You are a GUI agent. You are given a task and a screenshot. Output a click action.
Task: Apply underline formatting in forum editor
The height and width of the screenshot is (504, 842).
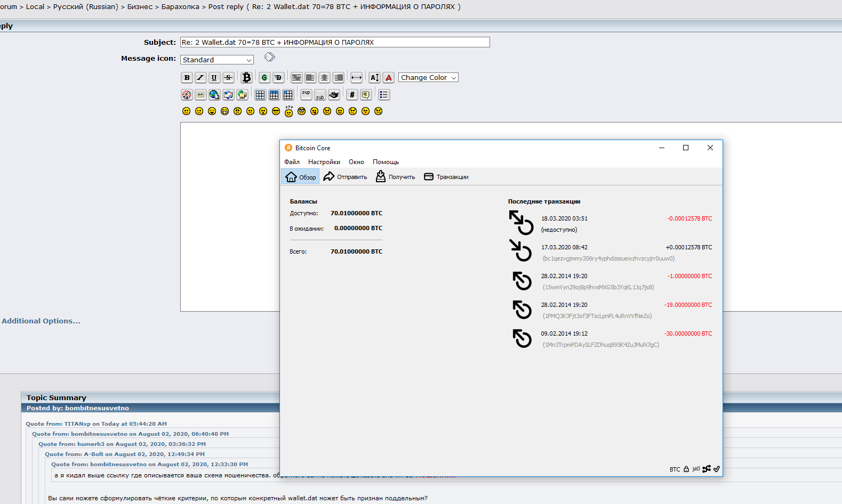click(x=214, y=78)
